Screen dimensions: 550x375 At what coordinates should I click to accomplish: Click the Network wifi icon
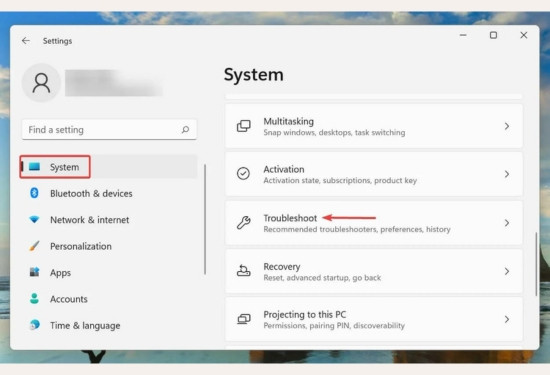(x=34, y=220)
